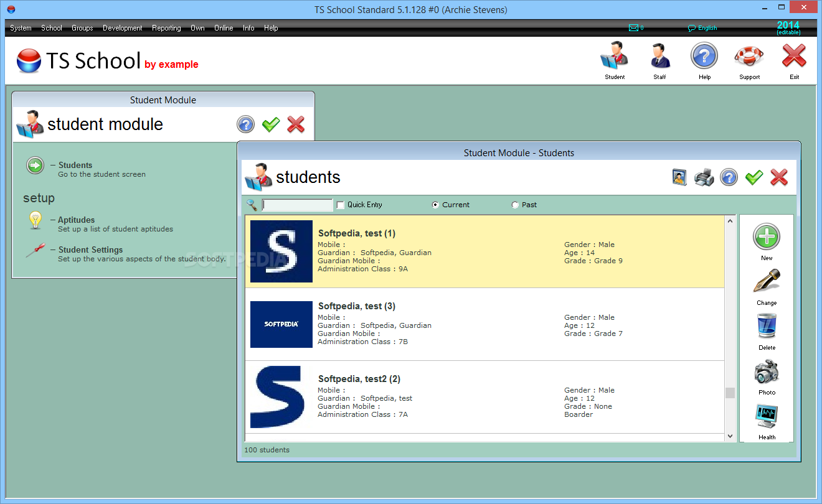The height and width of the screenshot is (504, 822).
Task: Confirm with green check in Student Module window
Action: (271, 124)
